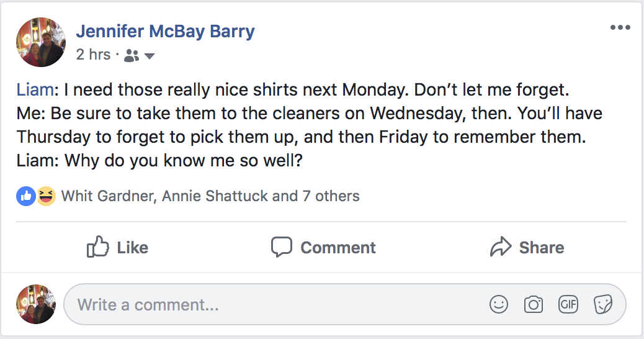The height and width of the screenshot is (339, 644).
Task: Attach a photo using the camera icon
Action: point(534,304)
